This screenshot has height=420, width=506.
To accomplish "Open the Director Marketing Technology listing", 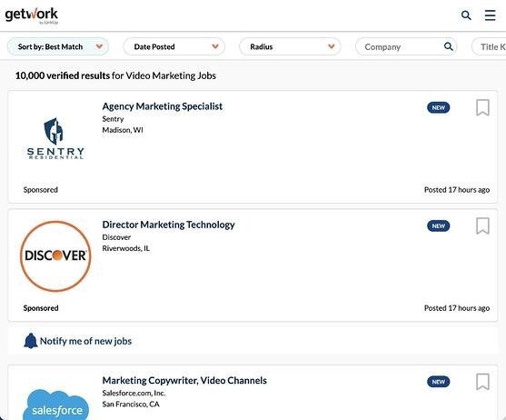I will click(x=168, y=225).
